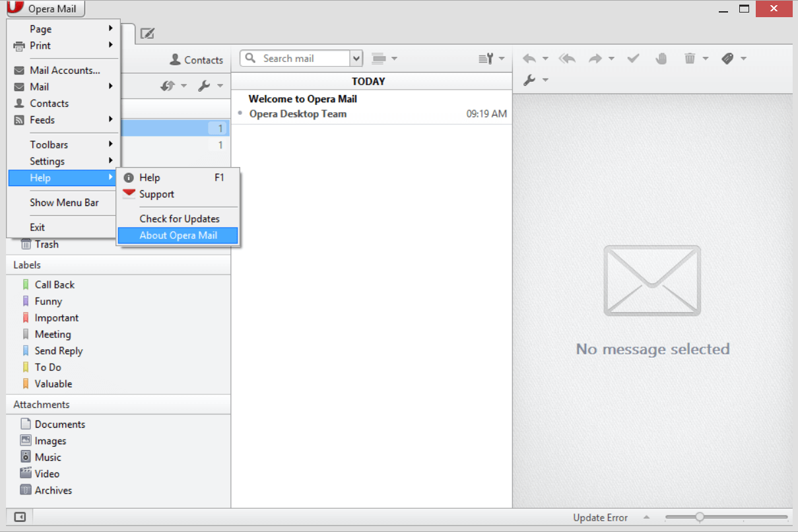Collapse the Attachments section header
Image resolution: width=798 pixels, height=532 pixels.
click(x=119, y=405)
